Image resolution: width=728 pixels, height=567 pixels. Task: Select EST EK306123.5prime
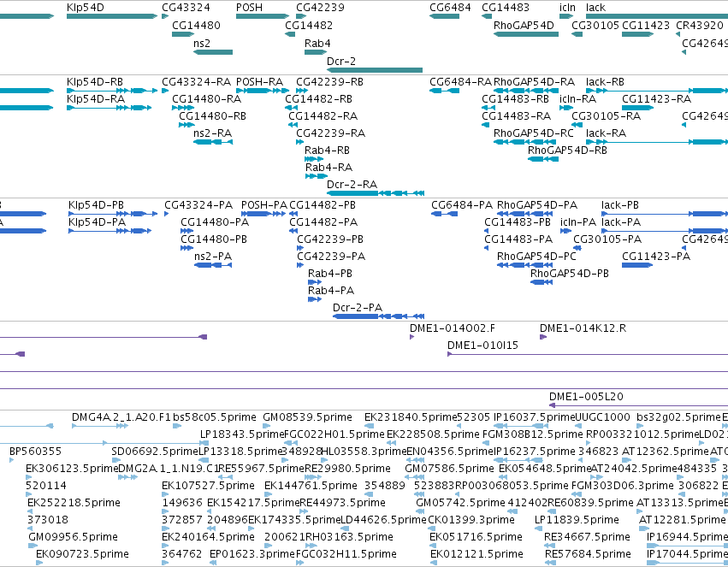coord(72,469)
